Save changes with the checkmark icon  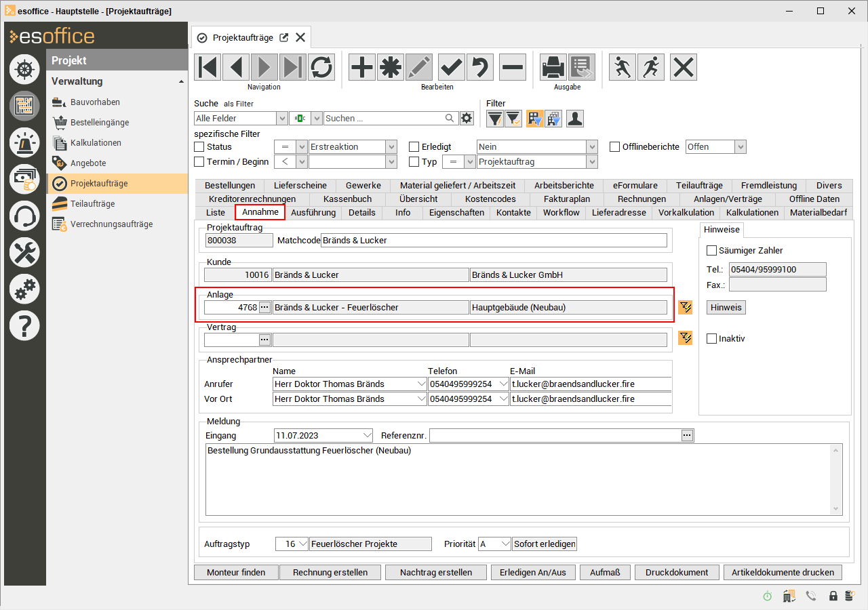[452, 67]
